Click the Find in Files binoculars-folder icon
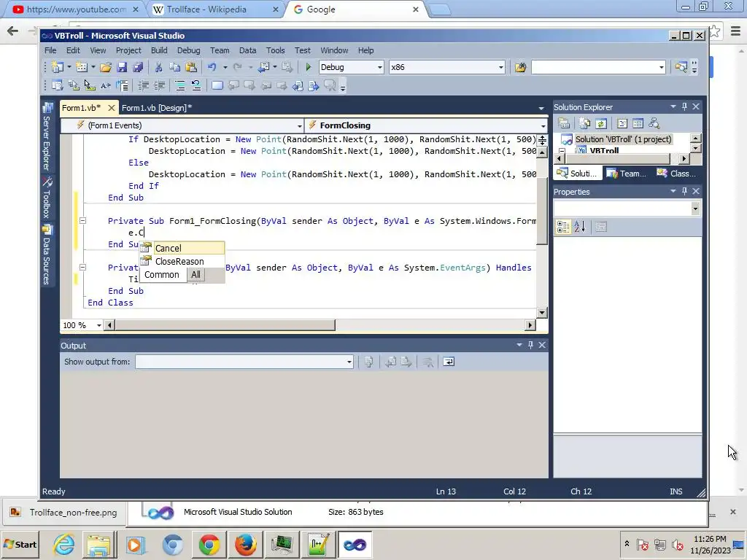The width and height of the screenshot is (747, 560). tap(520, 67)
